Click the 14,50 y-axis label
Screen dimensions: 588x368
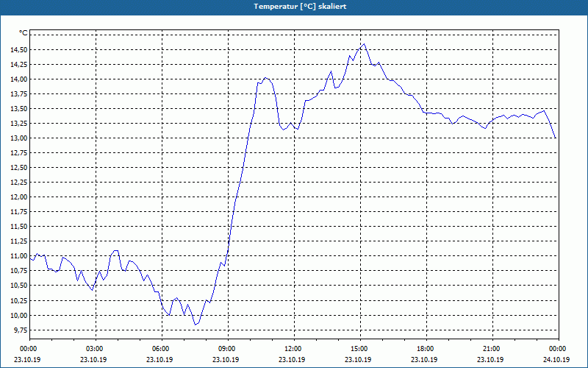tap(18, 49)
